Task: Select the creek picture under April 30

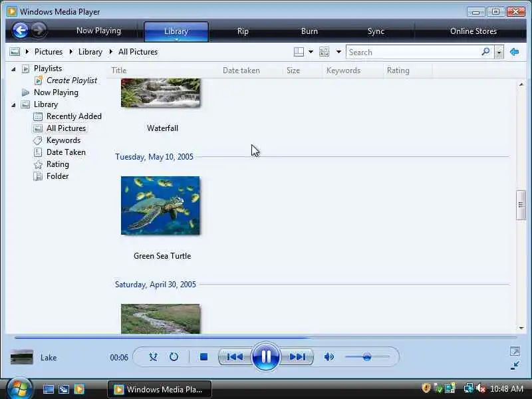Action: click(x=160, y=319)
